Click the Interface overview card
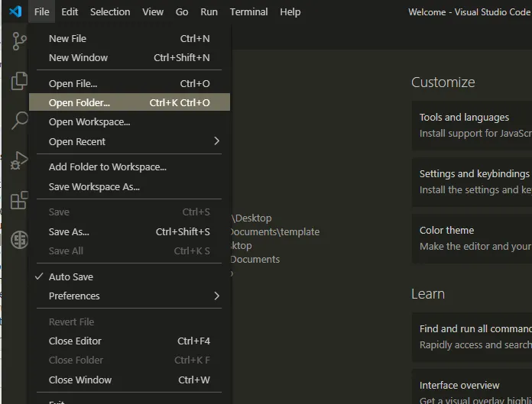Image resolution: width=532 pixels, height=404 pixels. pos(472,387)
